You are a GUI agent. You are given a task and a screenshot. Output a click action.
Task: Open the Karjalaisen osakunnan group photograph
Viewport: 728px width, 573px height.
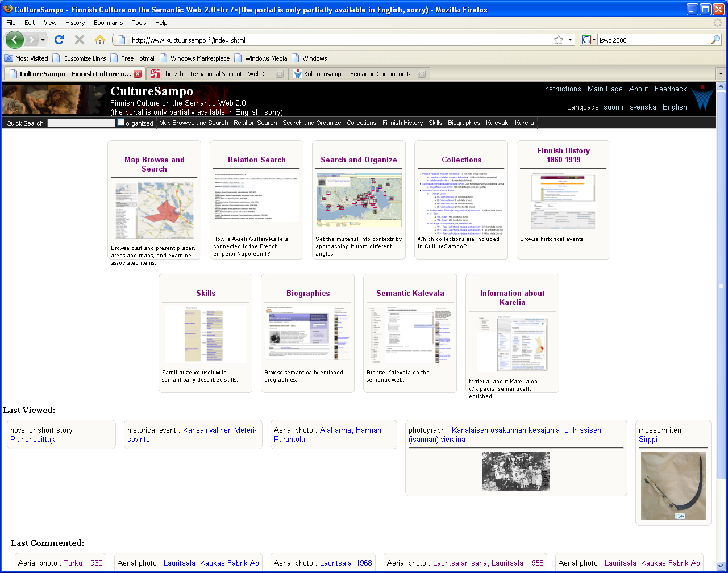tap(516, 471)
